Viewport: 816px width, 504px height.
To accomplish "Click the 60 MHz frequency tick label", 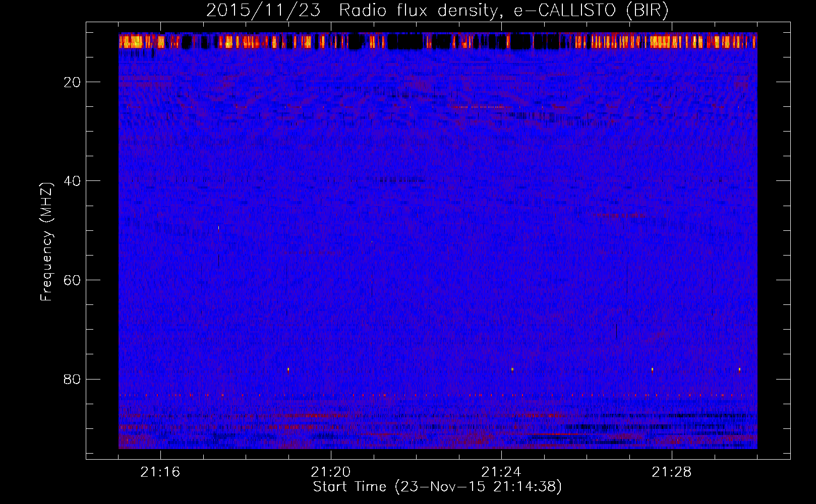I will 73,280.
